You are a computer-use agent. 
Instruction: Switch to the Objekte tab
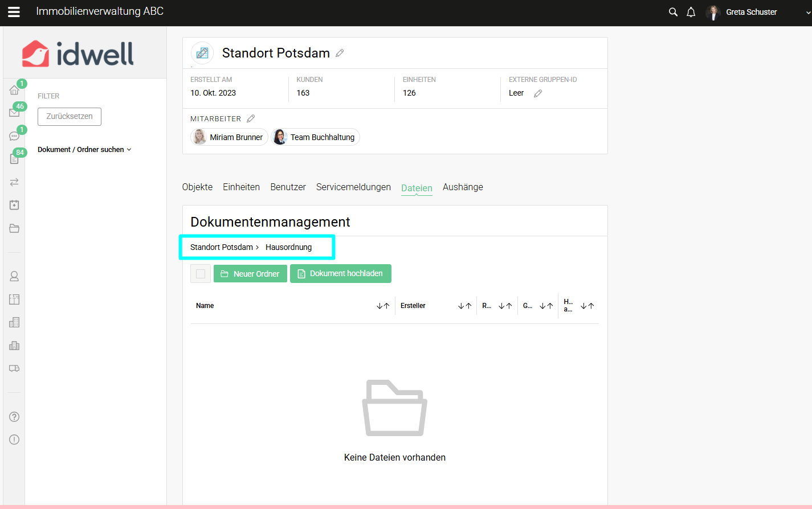197,187
